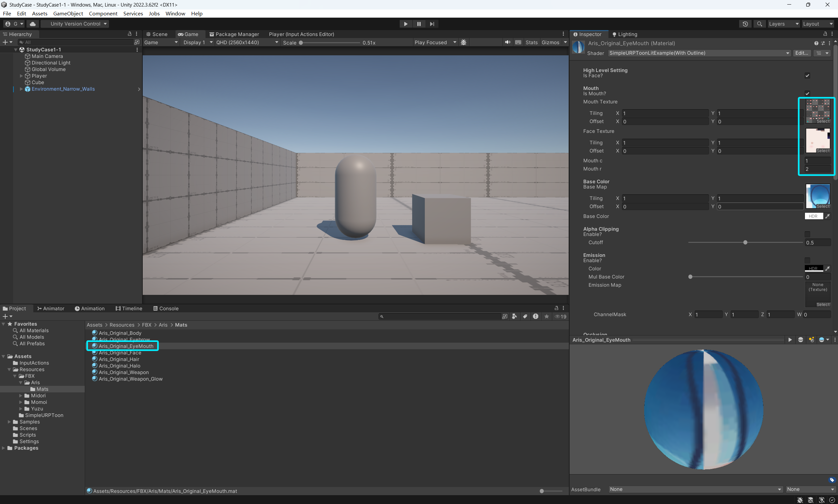Click the Base Color eyedropper icon
The image size is (838, 504).
point(828,216)
